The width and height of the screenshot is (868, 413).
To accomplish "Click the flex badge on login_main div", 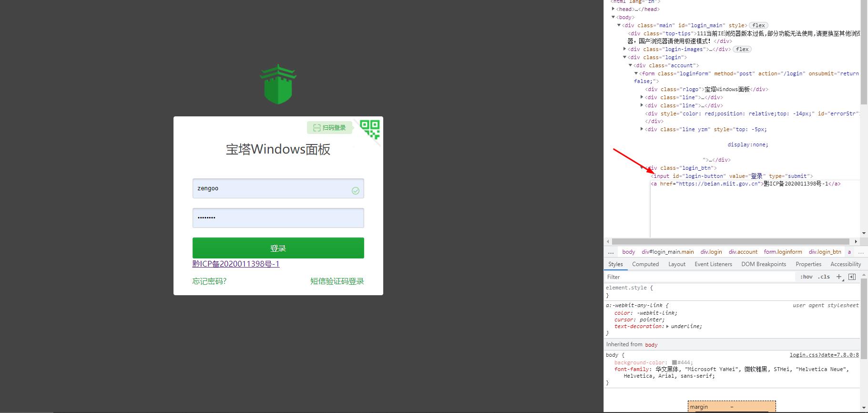I will tap(759, 25).
